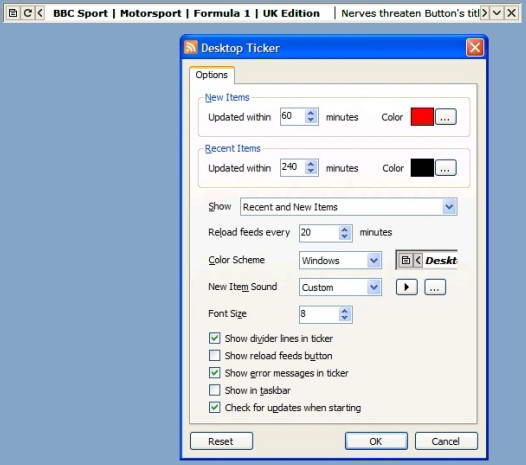Decrease Reload feeds interval with down arrow
526x465 pixels.
[345, 237]
